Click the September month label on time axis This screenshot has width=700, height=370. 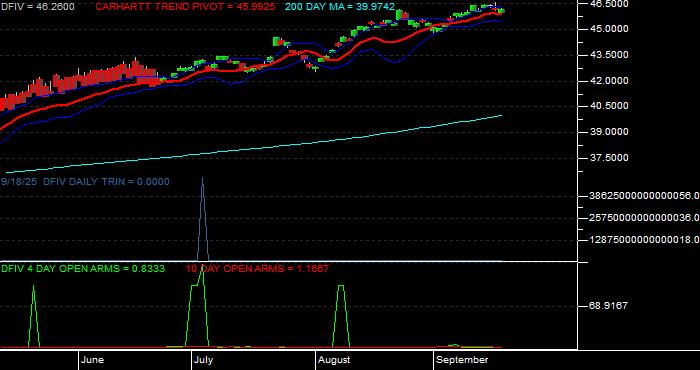[x=462, y=360]
